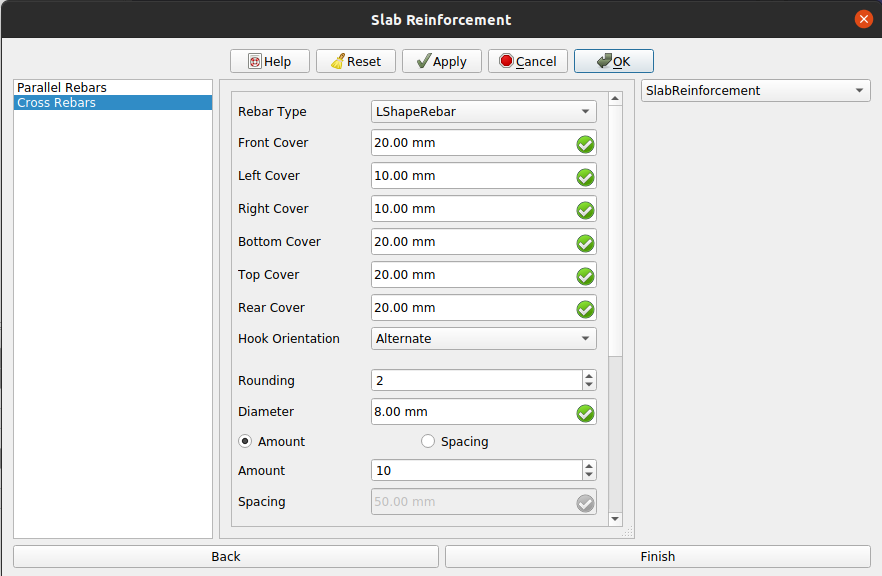Image resolution: width=882 pixels, height=576 pixels.
Task: Confirm with the OK button
Action: (x=614, y=61)
